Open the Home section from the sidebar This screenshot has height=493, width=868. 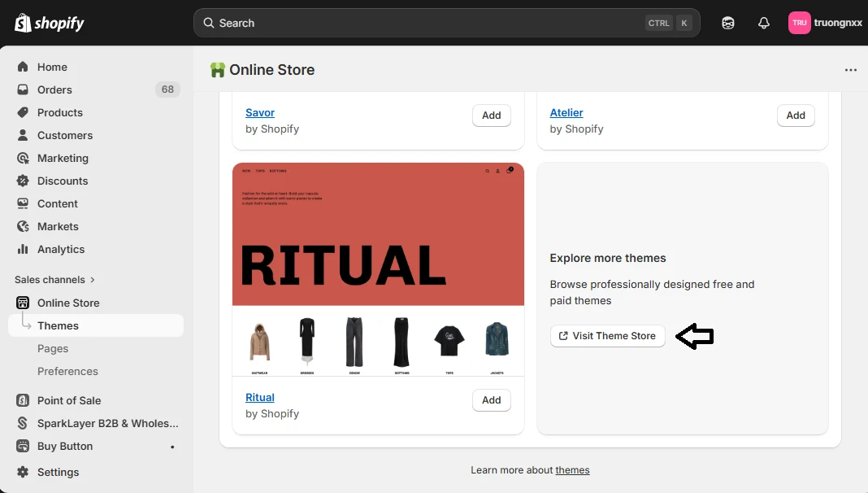pos(52,67)
